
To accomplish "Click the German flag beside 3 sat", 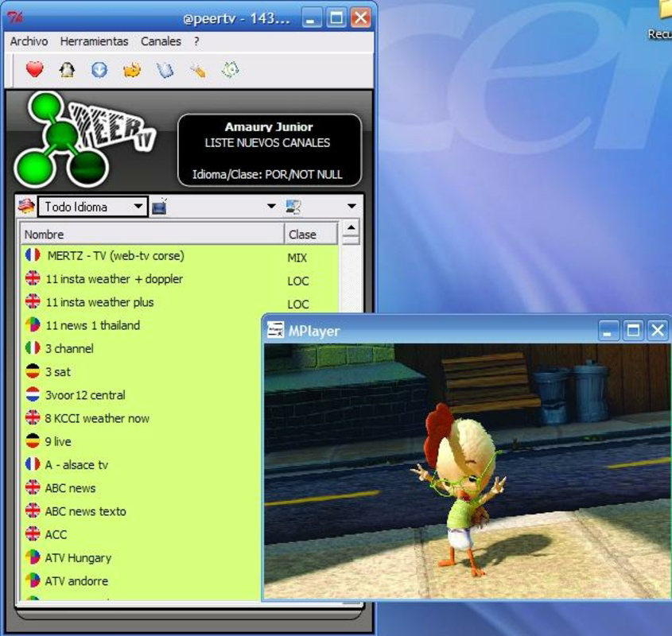I will click(33, 371).
